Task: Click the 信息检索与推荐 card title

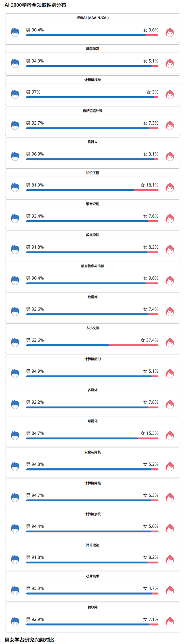Action: [x=93, y=266]
